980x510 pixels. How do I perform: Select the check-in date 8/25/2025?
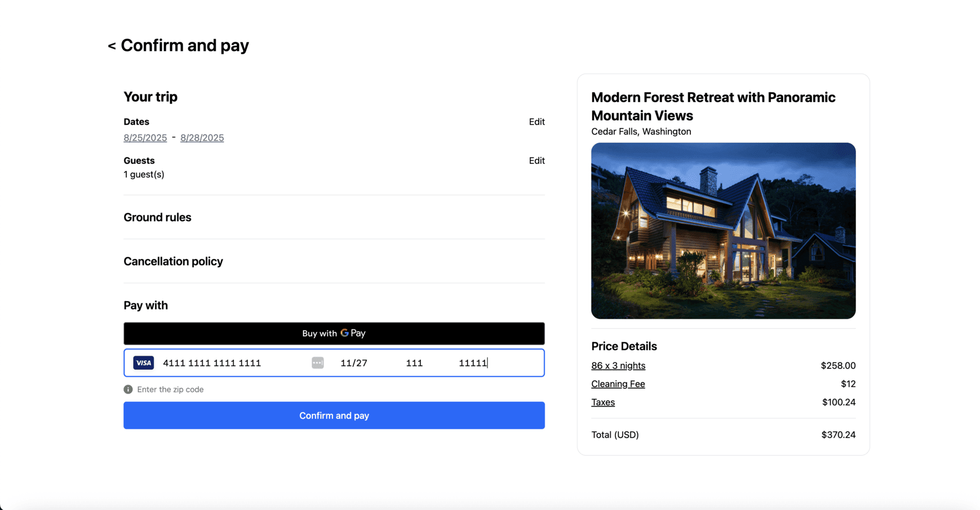coord(145,138)
